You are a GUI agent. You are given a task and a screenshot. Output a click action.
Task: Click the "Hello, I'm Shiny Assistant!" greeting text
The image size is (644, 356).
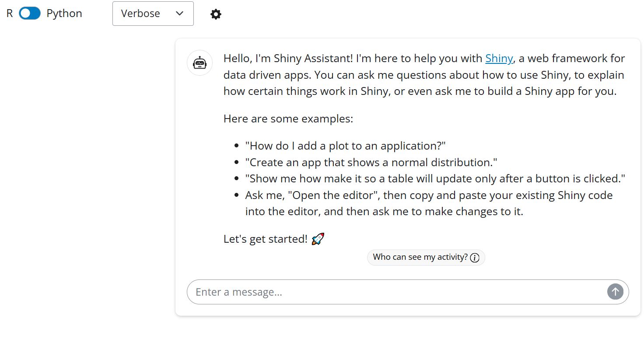(x=288, y=58)
